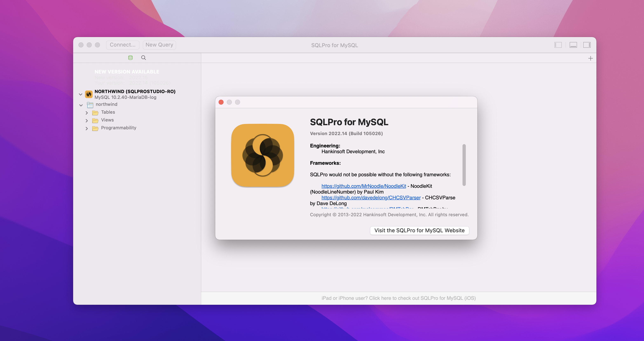Click the northwind database table icon

click(x=90, y=105)
